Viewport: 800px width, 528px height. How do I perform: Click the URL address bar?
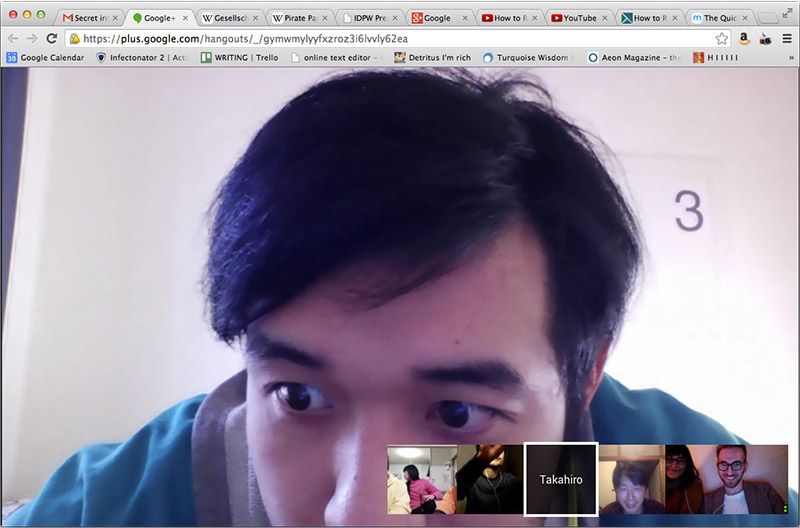click(400, 38)
